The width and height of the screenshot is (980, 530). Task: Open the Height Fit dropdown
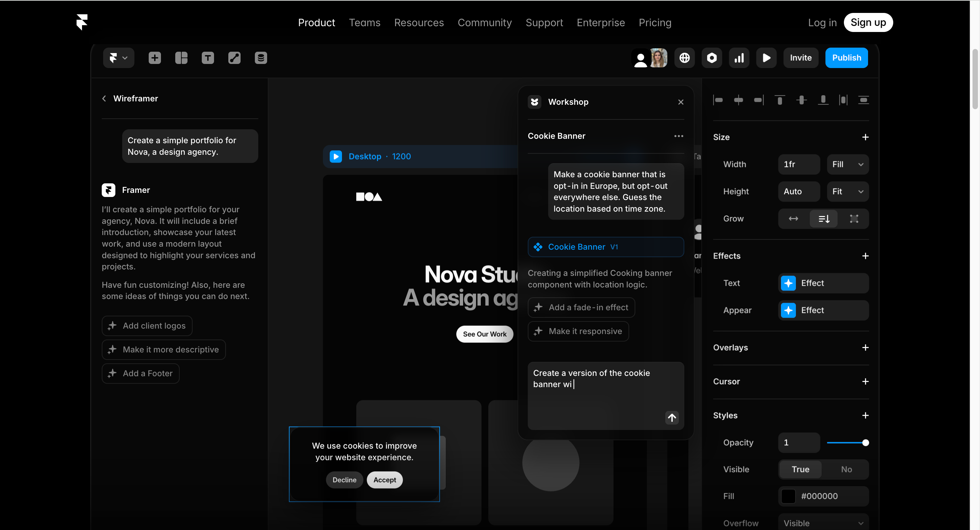point(847,191)
